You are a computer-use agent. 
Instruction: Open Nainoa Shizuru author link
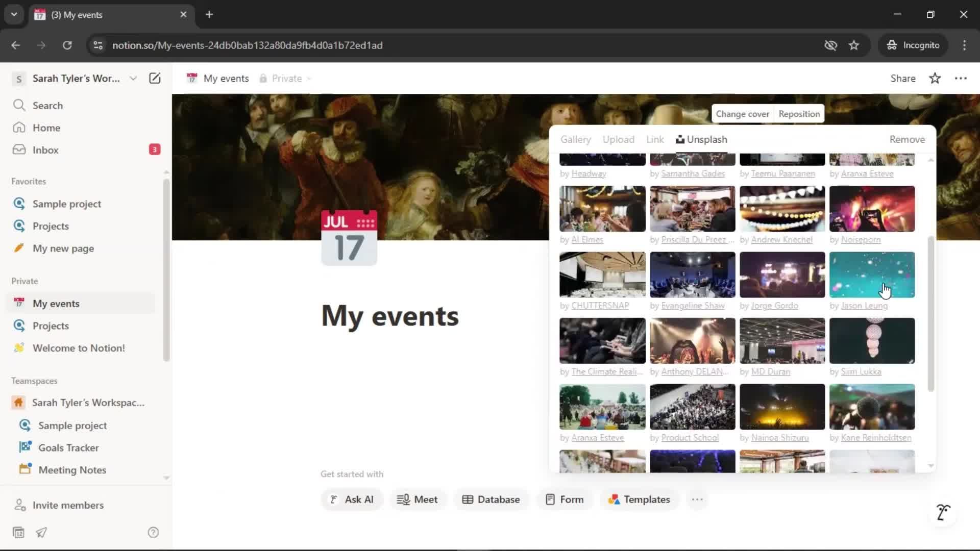coord(779,438)
